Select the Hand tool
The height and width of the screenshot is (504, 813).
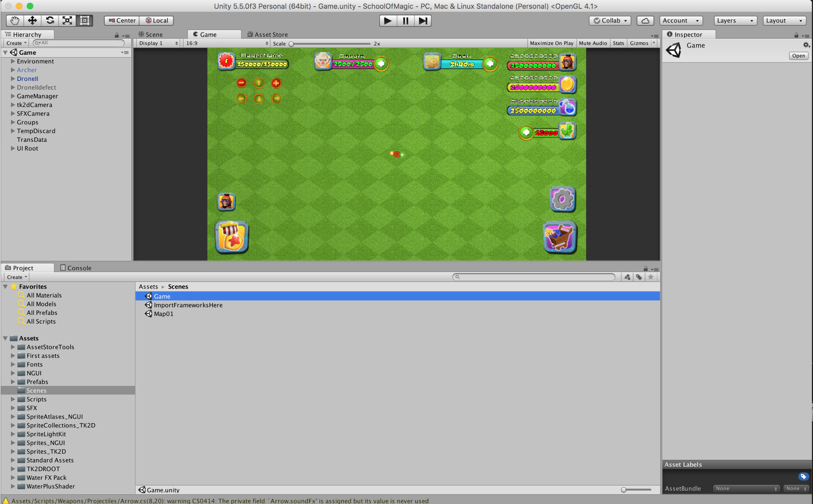[15, 21]
